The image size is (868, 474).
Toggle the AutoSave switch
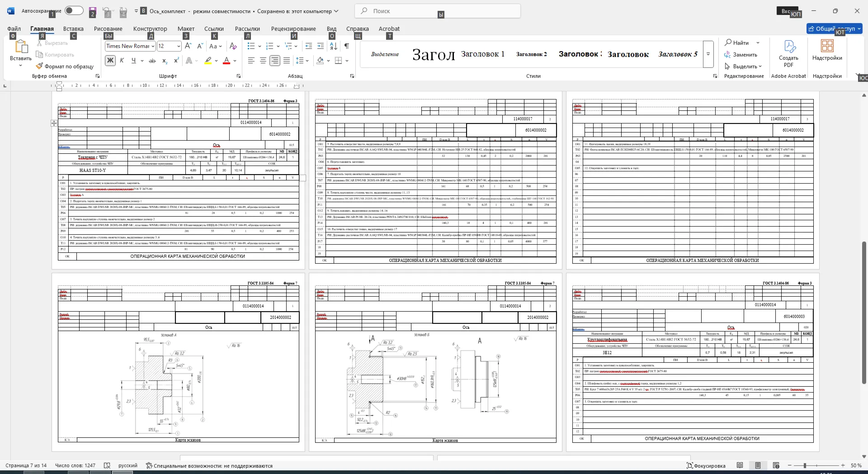click(74, 10)
